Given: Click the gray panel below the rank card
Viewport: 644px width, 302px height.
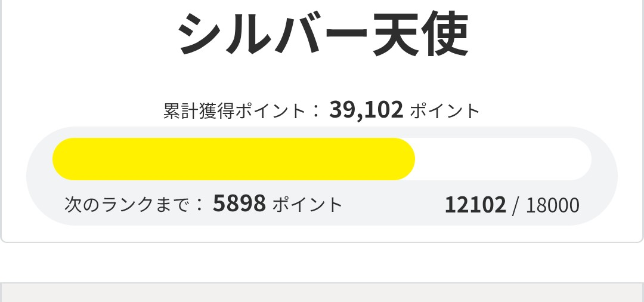Looking at the screenshot, I should pos(322,292).
